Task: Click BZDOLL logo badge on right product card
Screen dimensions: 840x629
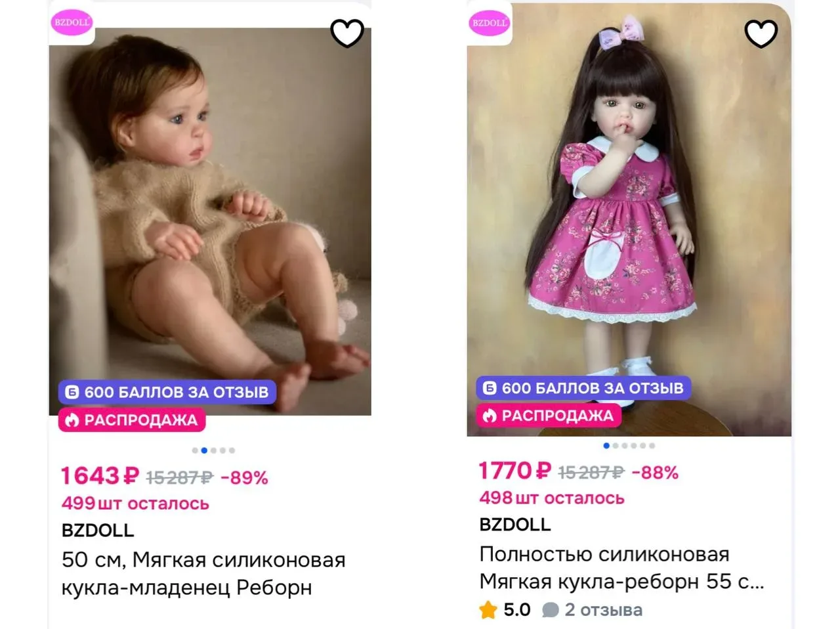Action: [490, 23]
